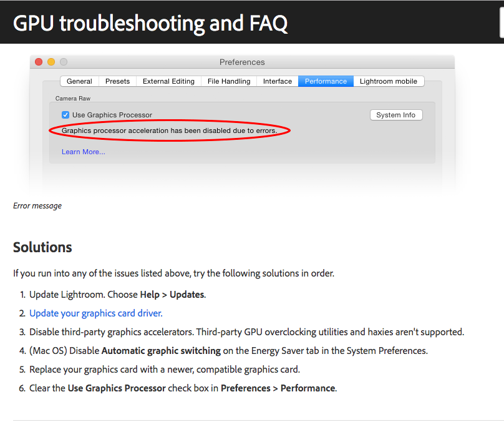Click the grayed-out zoom button in Preferences
The image size is (504, 422).
64,62
